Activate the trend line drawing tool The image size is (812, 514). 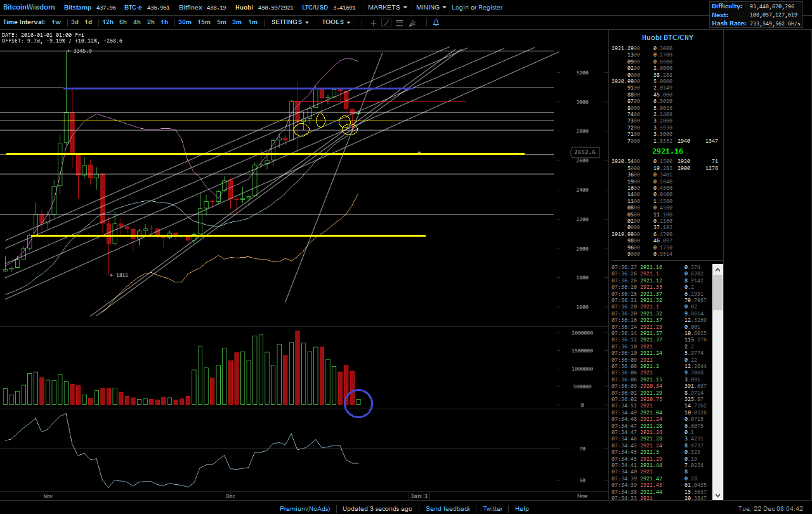[x=386, y=22]
